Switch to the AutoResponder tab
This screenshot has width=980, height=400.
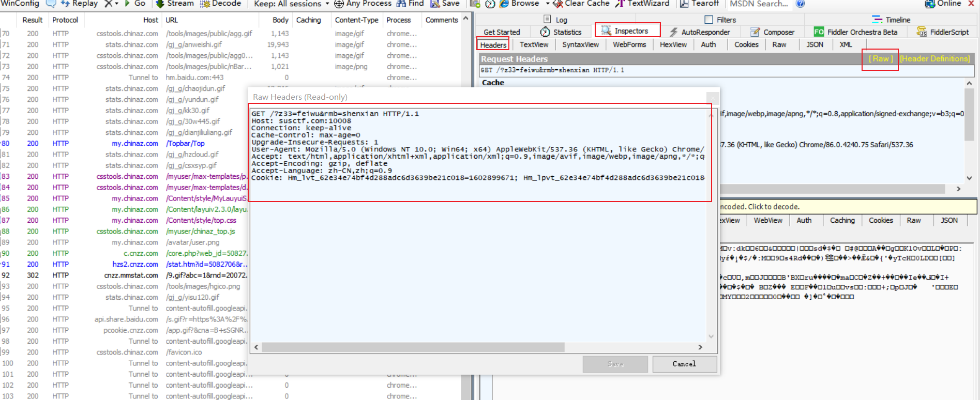point(699,32)
